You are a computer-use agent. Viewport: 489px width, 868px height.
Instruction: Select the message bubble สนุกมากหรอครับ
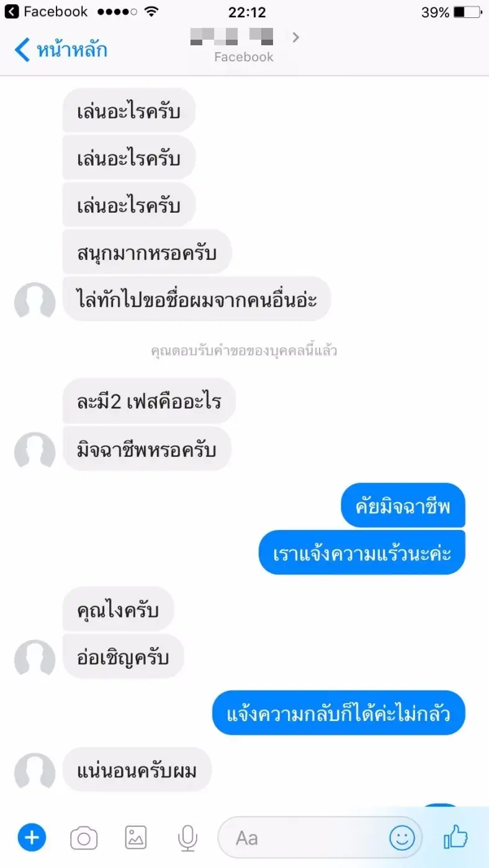pos(147,252)
